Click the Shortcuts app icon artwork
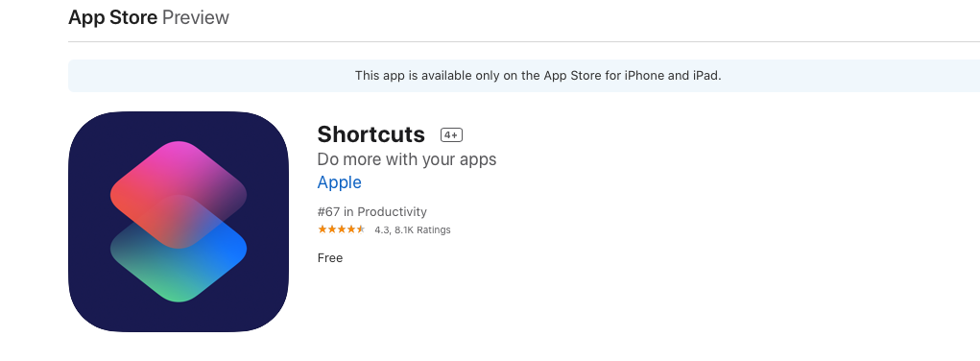 pyautogui.click(x=179, y=222)
